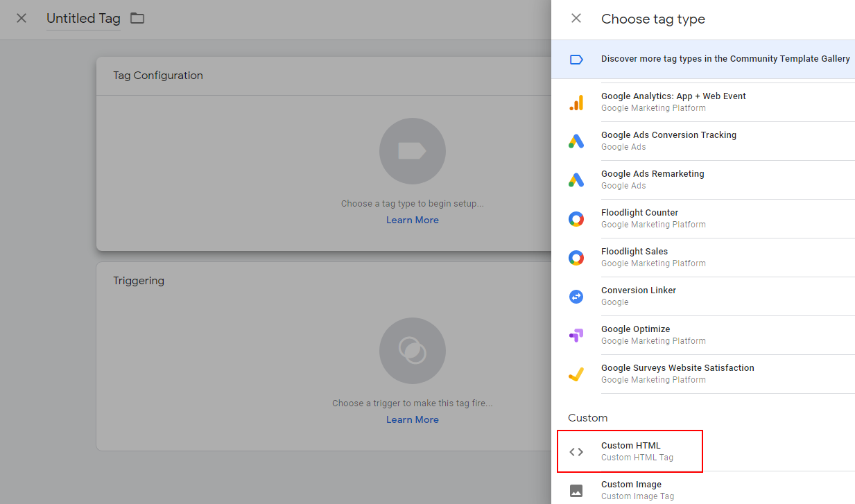Click the Floodlight Sales ring icon
855x504 pixels.
[x=576, y=258]
